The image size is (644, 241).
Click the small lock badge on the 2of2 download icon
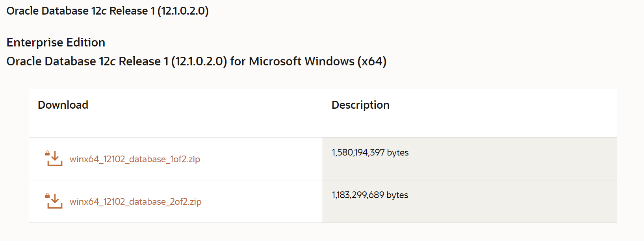click(47, 196)
